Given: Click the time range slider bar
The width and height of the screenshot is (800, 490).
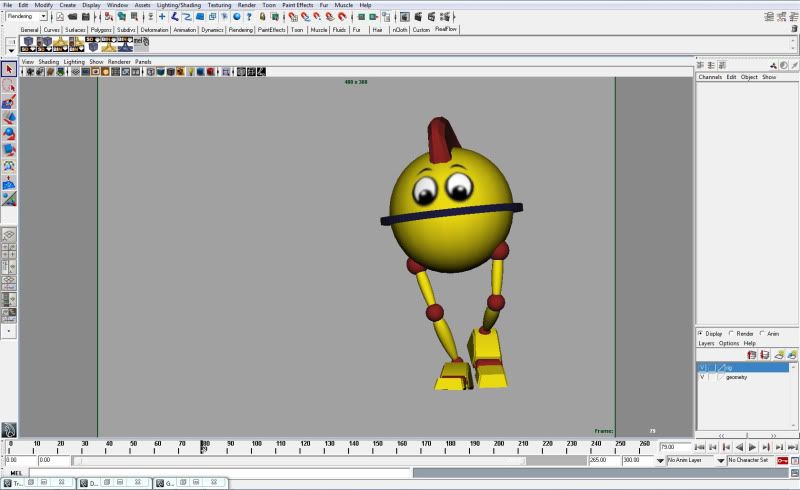Looking at the screenshot, I should 299,461.
